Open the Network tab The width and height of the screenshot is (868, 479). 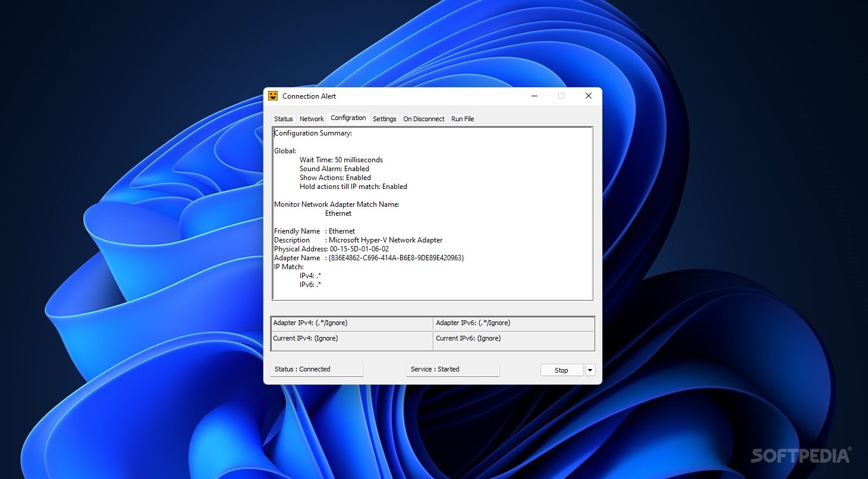[x=312, y=119]
